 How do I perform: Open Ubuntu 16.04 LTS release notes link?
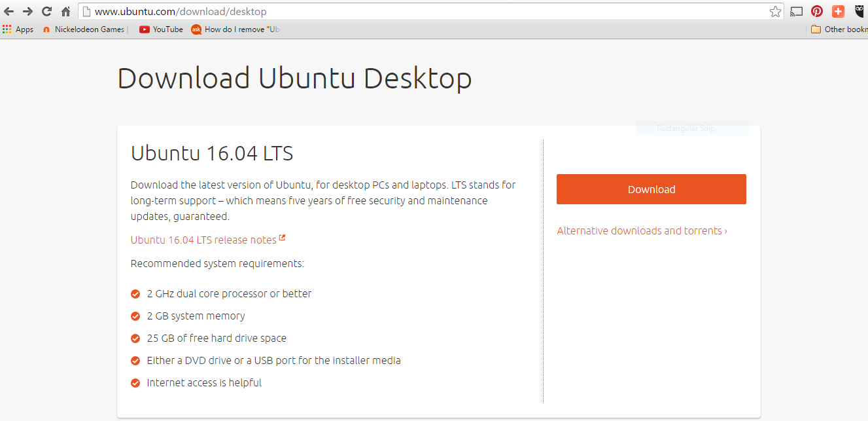[208, 240]
